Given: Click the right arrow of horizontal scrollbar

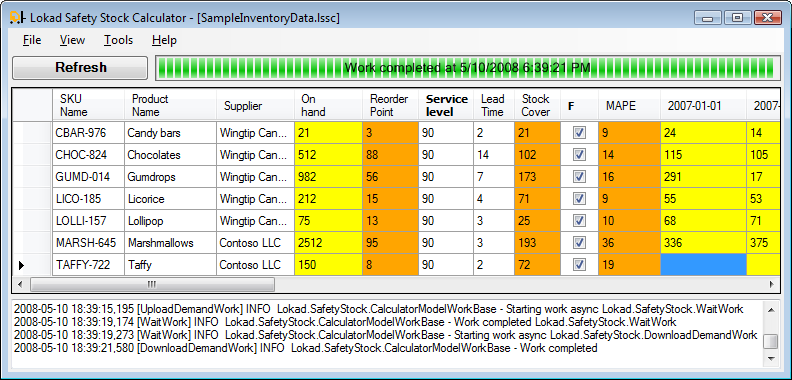Looking at the screenshot, I should (x=772, y=284).
